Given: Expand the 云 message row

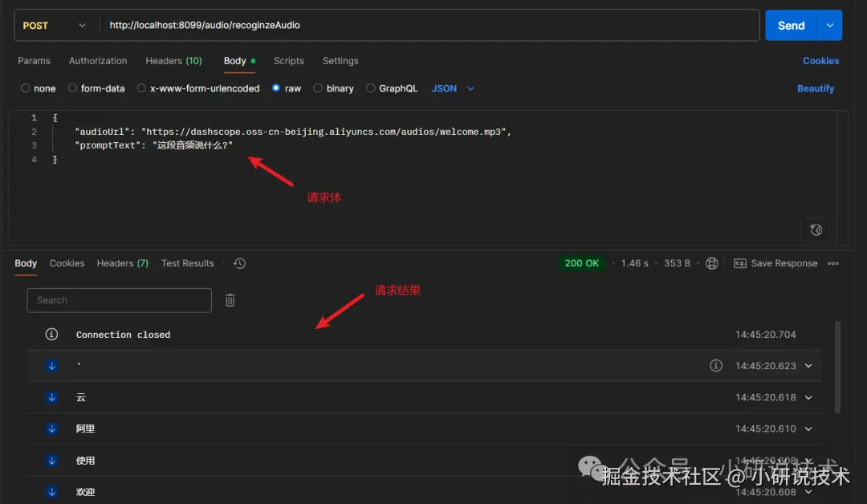Looking at the screenshot, I should (808, 397).
